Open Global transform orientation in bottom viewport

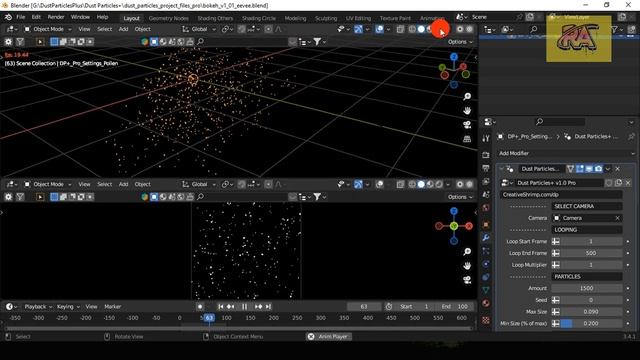click(199, 184)
